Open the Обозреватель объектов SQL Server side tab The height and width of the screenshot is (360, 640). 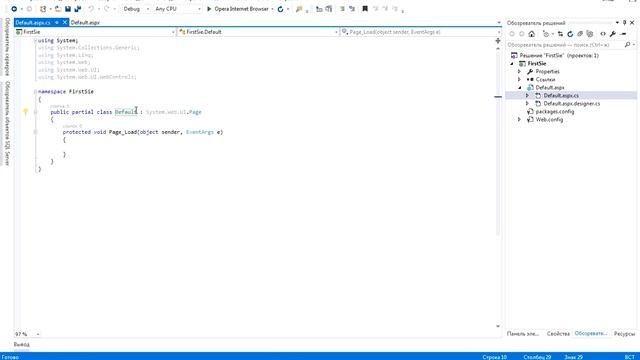7,123
